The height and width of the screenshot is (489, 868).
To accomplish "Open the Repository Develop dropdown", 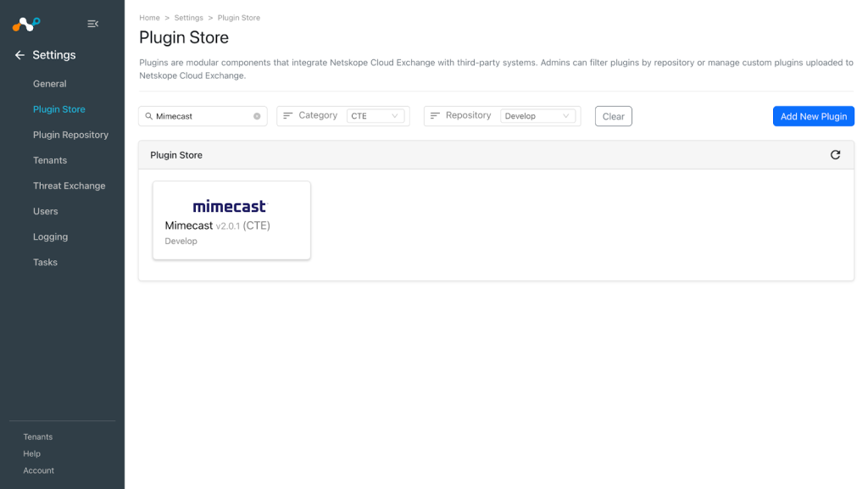I will pos(537,116).
